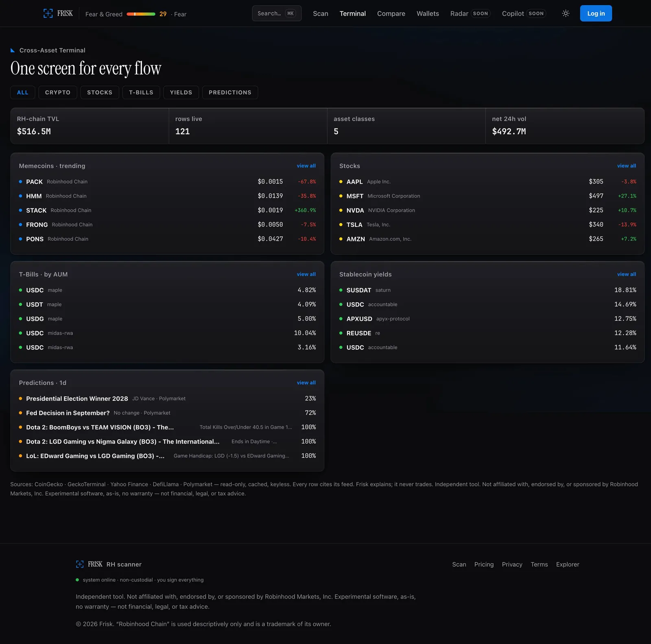This screenshot has width=651, height=644.
Task: Click the Log in button
Action: [x=596, y=13]
